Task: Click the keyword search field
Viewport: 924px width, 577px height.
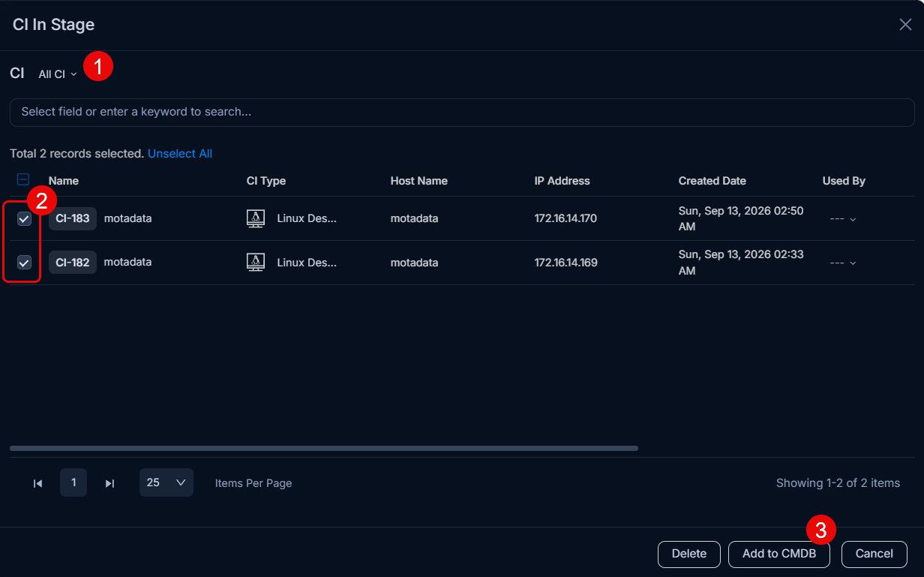Action: pyautogui.click(x=462, y=112)
